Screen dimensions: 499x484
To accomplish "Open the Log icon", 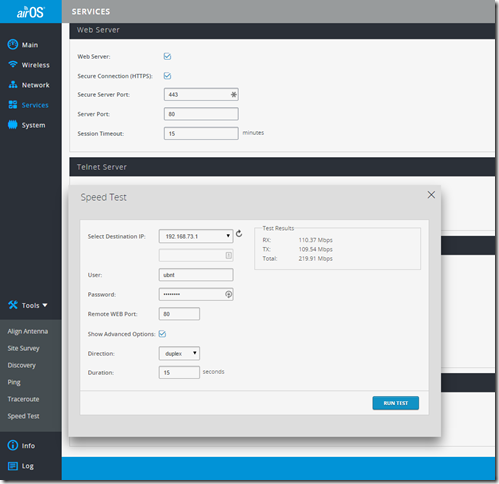I will [13, 466].
